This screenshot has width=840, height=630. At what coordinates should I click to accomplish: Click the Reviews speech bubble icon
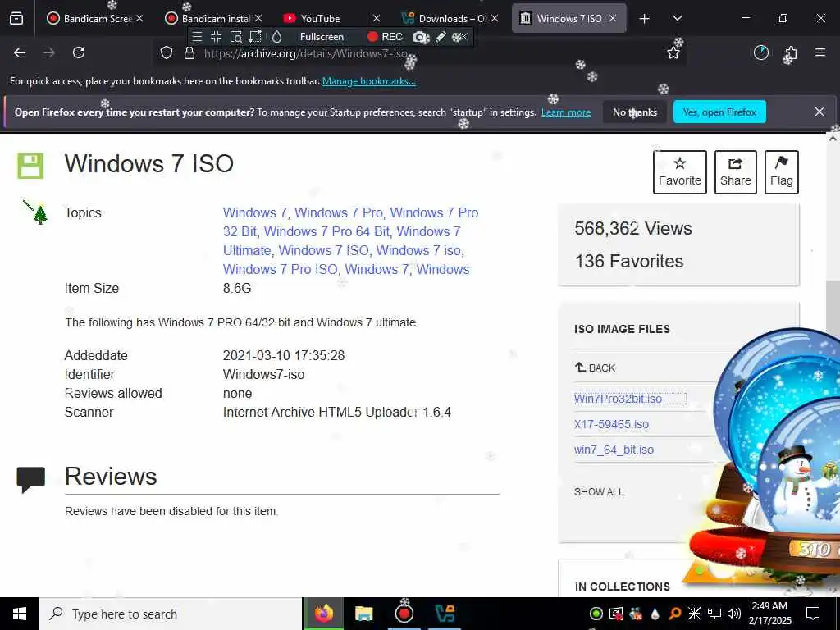coord(30,479)
